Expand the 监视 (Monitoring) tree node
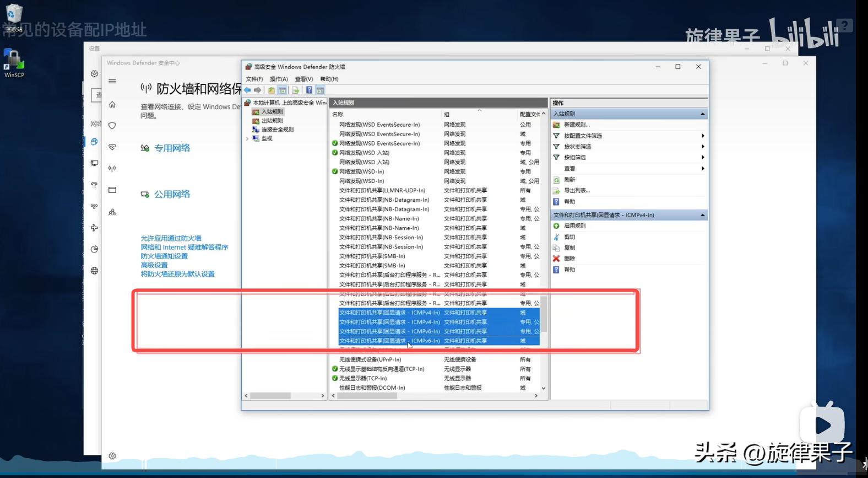The width and height of the screenshot is (868, 478). 247,139
